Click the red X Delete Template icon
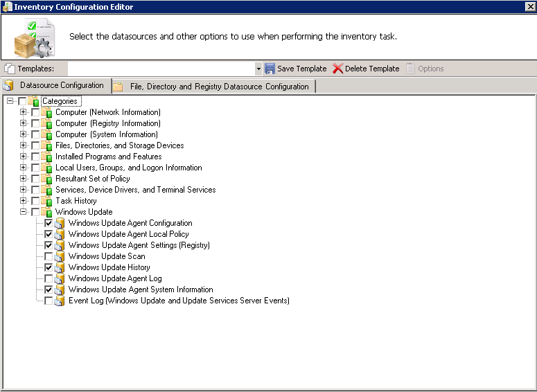 click(x=337, y=69)
